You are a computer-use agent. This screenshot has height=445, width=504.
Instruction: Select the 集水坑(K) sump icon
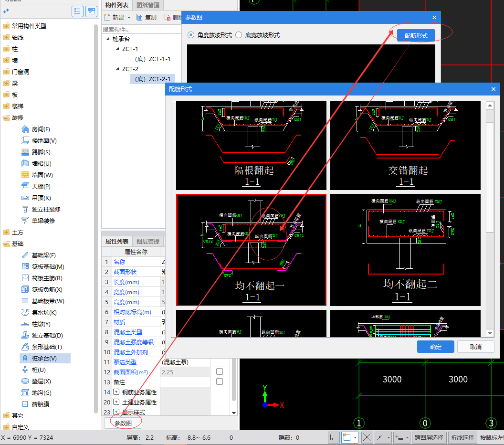pos(25,313)
